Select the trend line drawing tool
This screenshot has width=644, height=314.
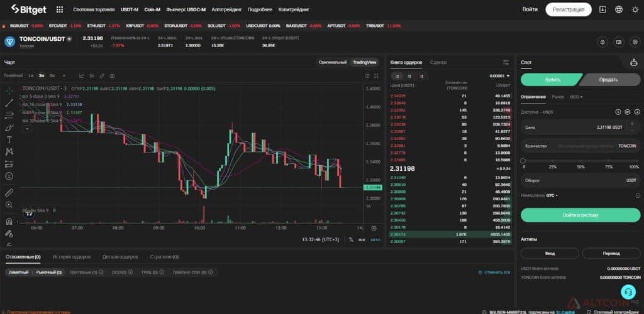(9, 103)
